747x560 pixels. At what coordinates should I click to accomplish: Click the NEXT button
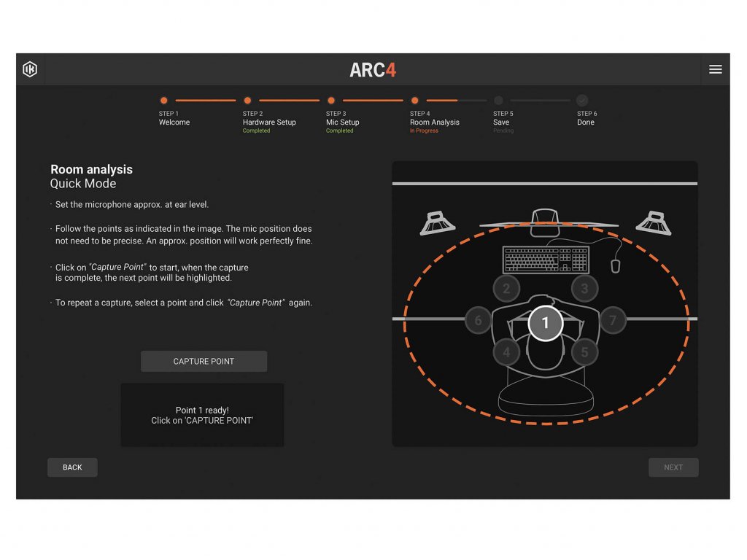(x=673, y=467)
